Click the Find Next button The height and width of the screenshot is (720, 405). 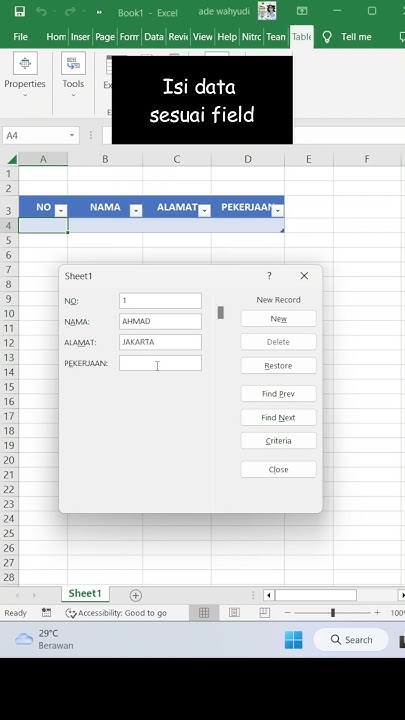pyautogui.click(x=279, y=417)
